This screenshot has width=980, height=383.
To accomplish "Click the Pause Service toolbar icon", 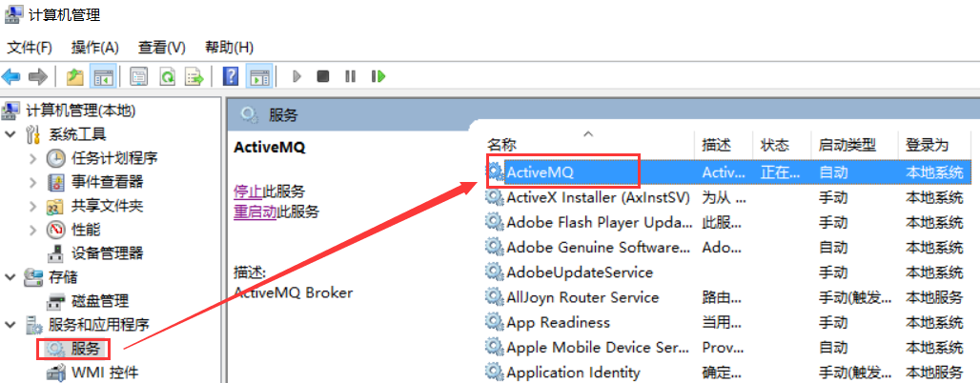I will click(x=350, y=77).
